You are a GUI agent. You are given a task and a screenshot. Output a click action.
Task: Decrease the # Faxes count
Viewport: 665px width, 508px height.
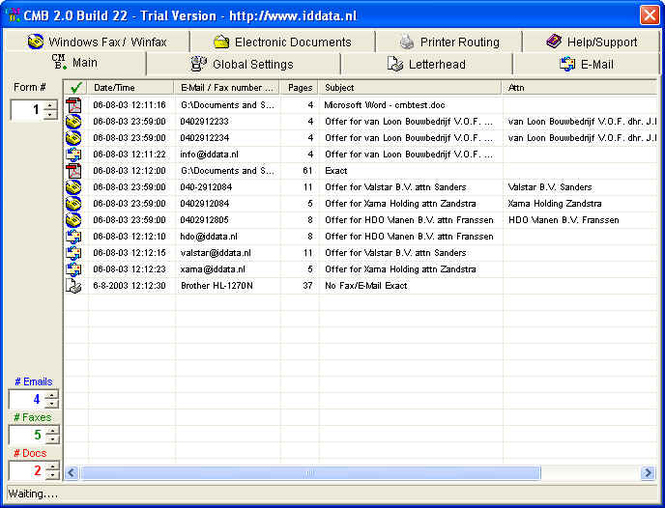click(x=52, y=439)
